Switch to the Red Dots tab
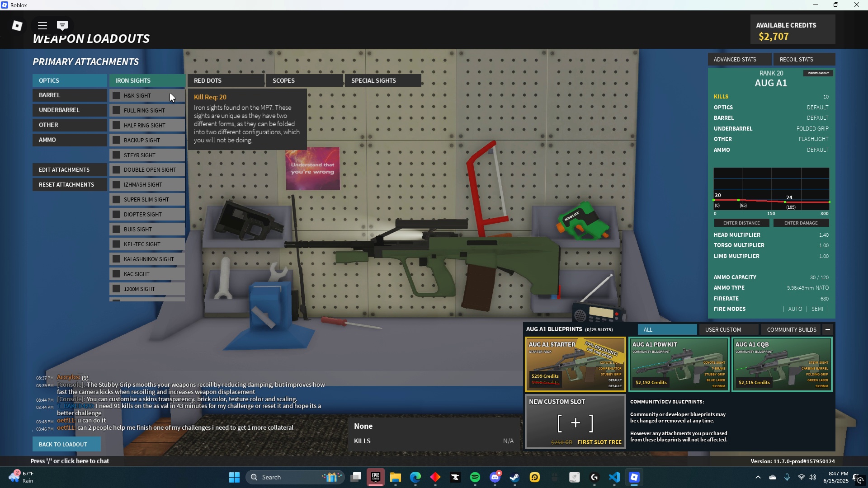868x488 pixels. click(226, 80)
